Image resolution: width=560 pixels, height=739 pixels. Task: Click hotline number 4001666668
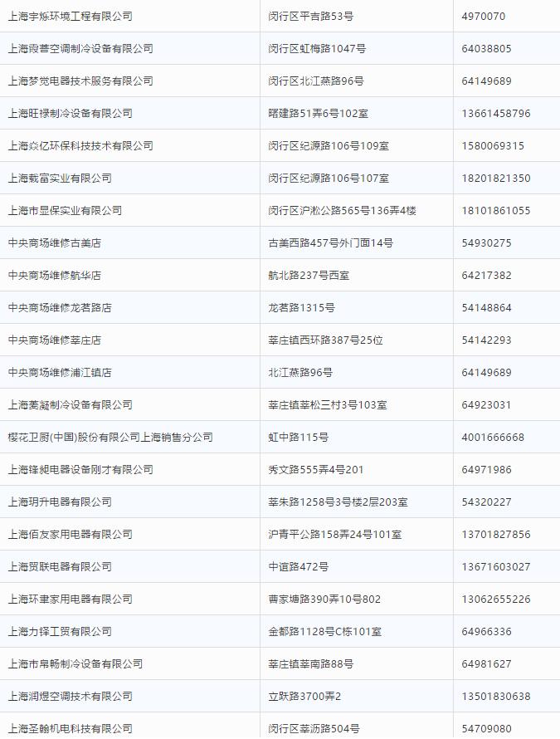493,438
